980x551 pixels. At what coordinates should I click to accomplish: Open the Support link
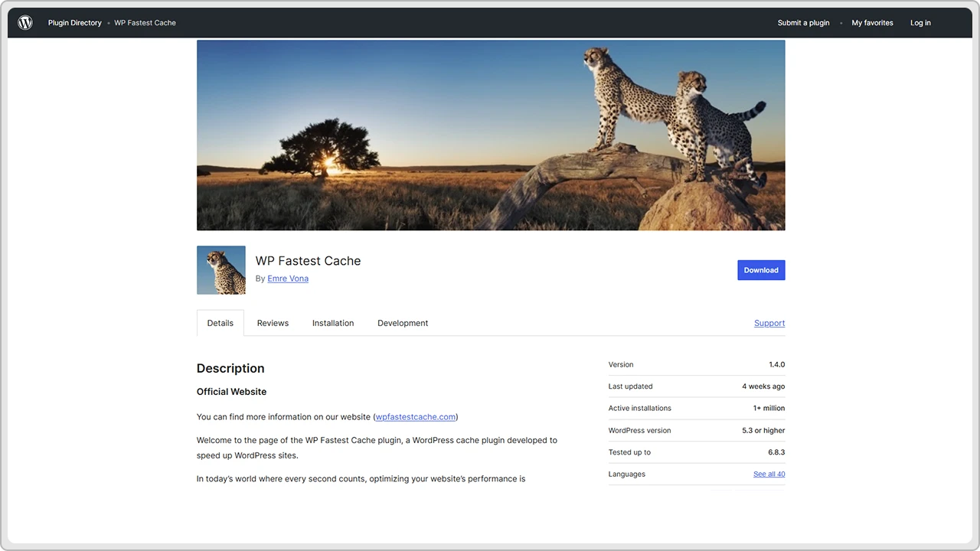coord(769,323)
